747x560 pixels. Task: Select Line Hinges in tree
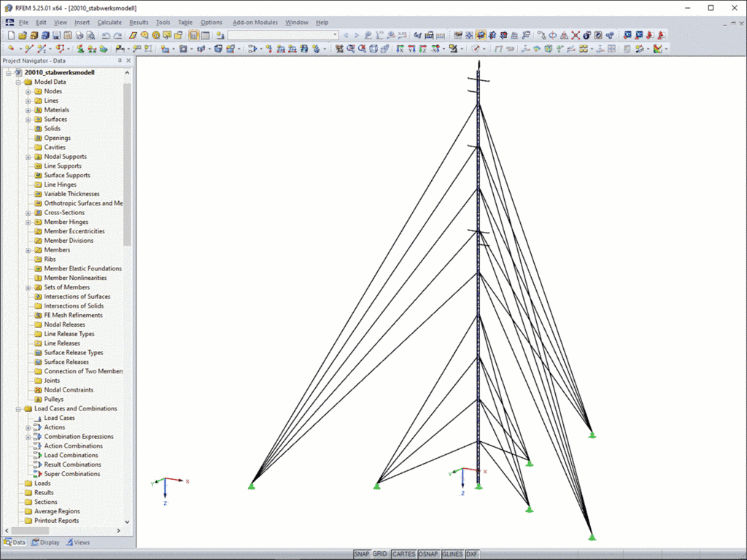click(60, 184)
